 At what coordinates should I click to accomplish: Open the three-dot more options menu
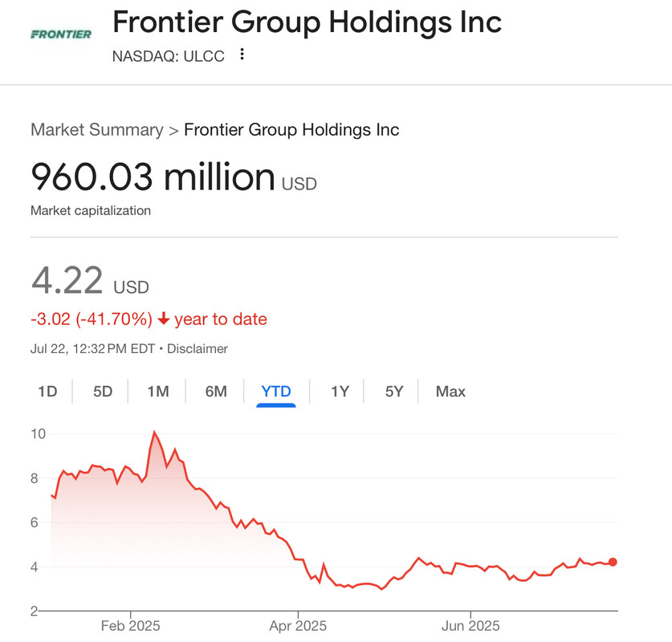tap(242, 55)
